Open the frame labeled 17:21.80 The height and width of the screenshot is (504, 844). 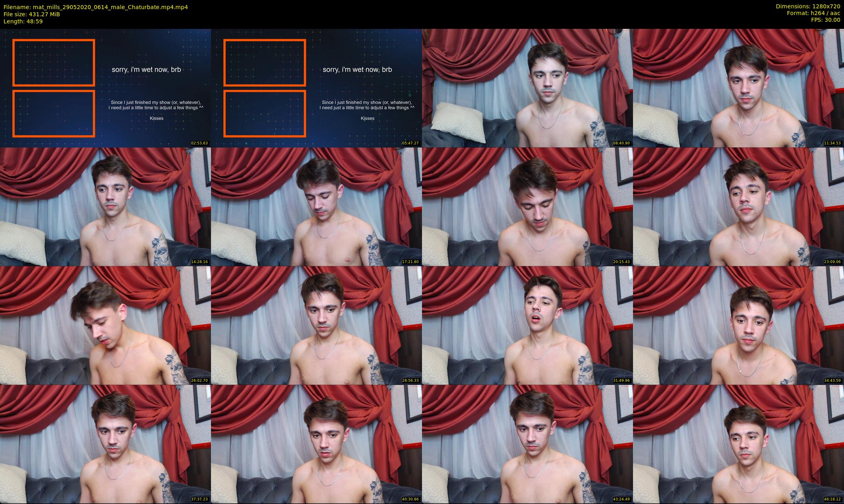pos(316,207)
